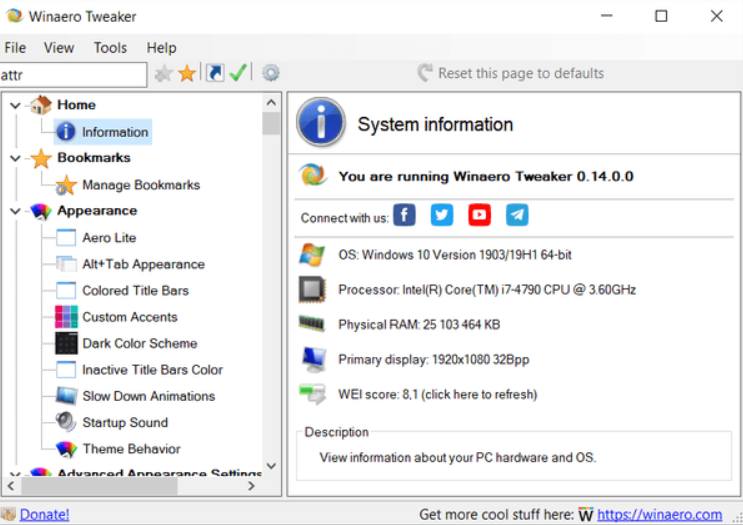Click the Startup Sound speaker icon
The height and width of the screenshot is (525, 743).
coord(66,422)
